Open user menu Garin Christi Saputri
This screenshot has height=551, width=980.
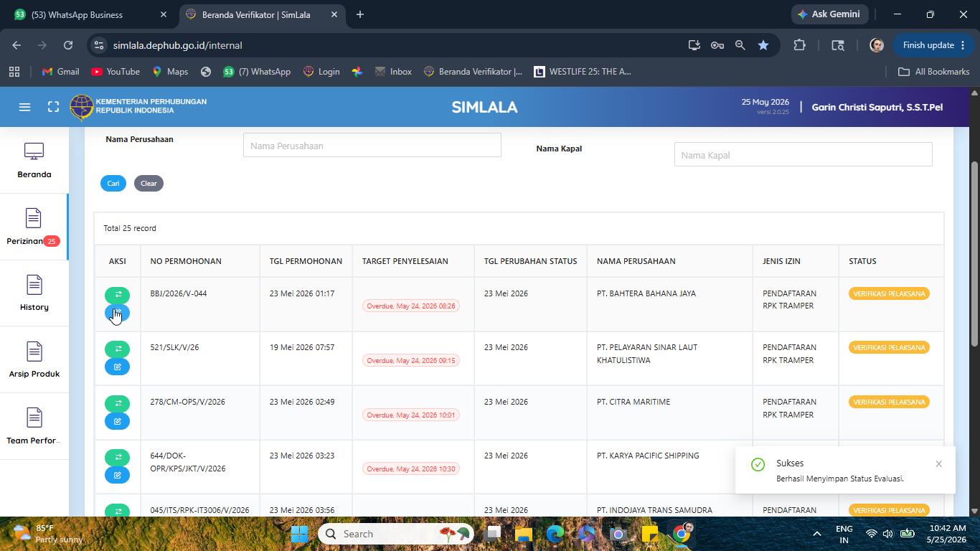(x=877, y=107)
